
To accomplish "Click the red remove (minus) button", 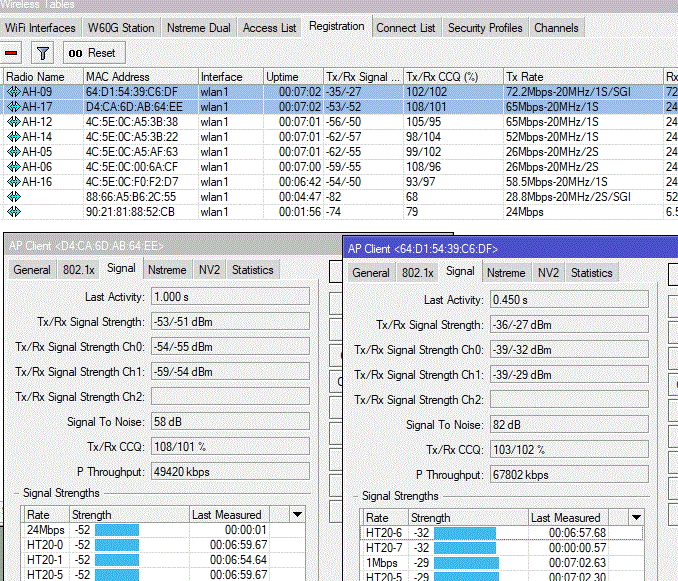I will click(11, 53).
